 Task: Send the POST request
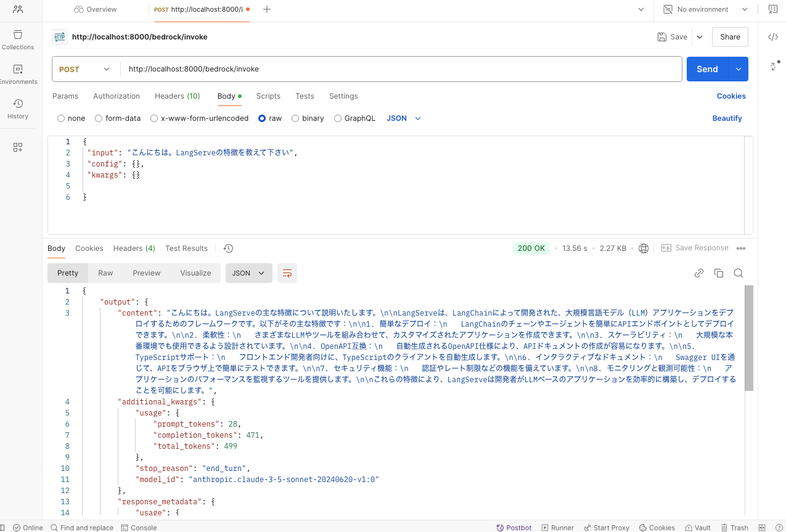click(707, 69)
